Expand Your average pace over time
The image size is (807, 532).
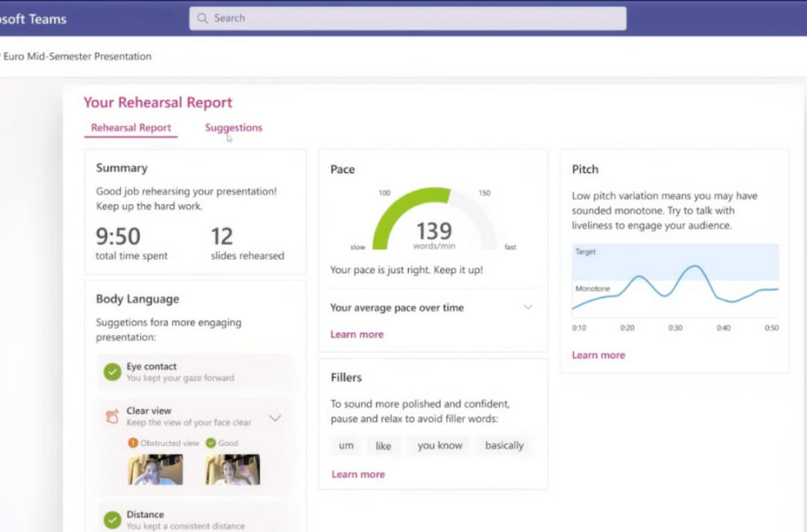[x=528, y=308]
